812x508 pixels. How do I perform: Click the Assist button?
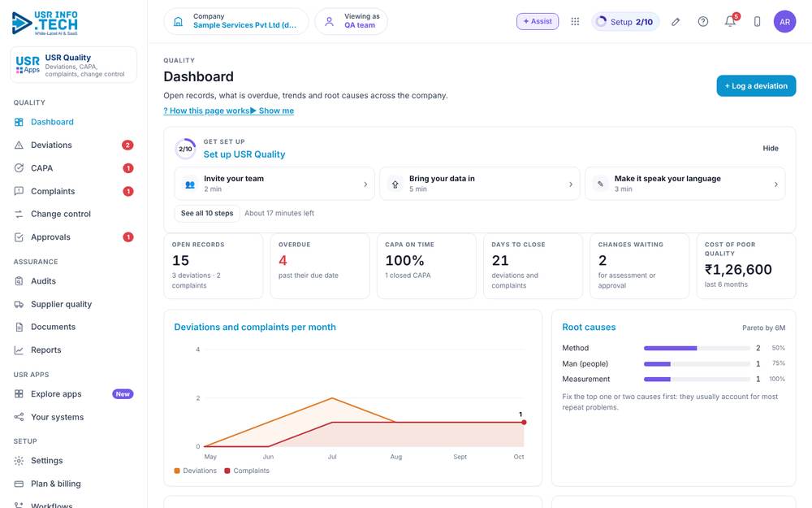(538, 22)
